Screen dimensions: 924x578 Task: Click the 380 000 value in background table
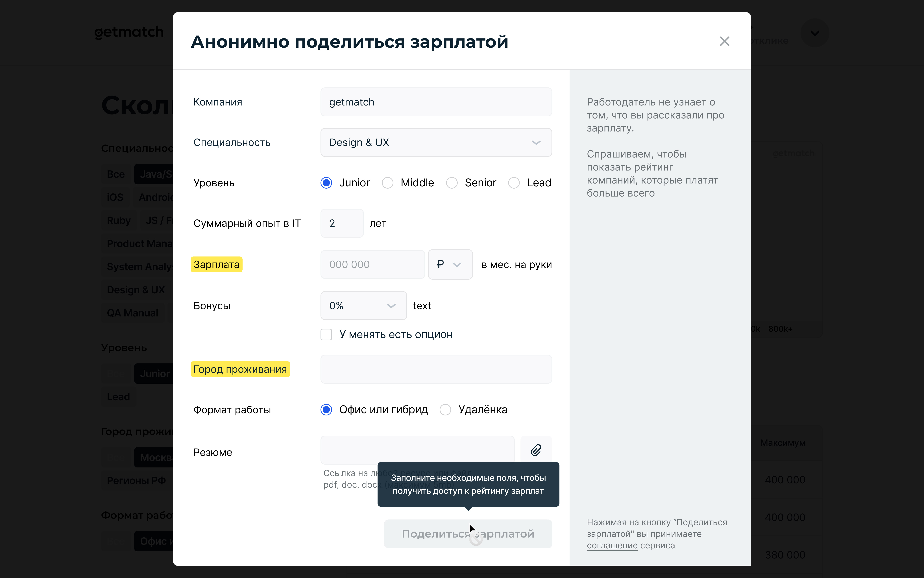785,555
